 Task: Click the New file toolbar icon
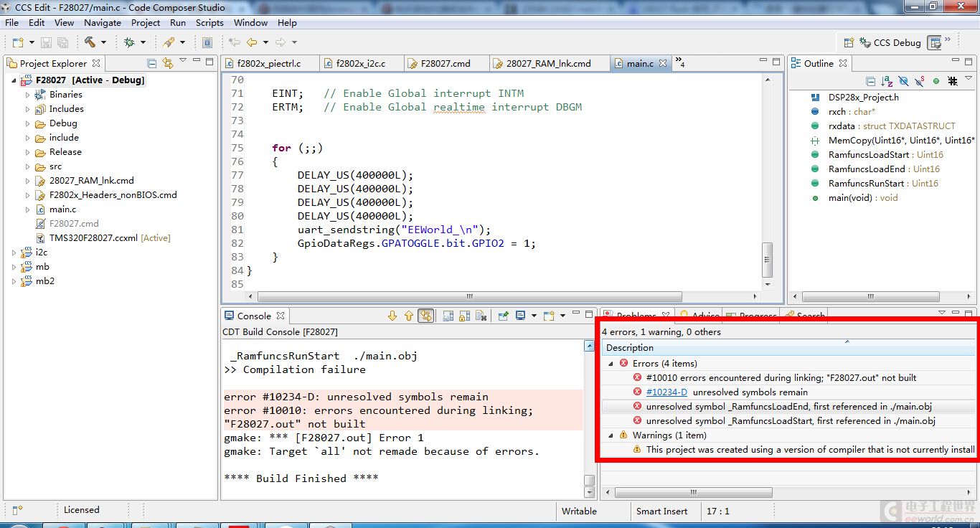point(17,42)
